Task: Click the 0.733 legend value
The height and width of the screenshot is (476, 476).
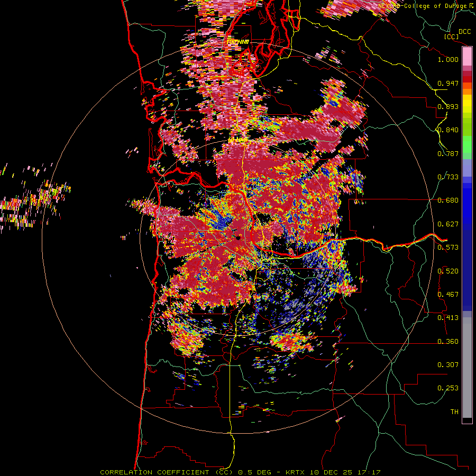Action: coord(448,177)
